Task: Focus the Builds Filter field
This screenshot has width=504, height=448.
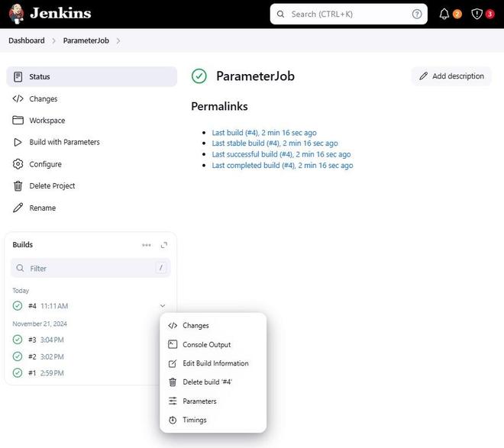Action: click(x=91, y=268)
